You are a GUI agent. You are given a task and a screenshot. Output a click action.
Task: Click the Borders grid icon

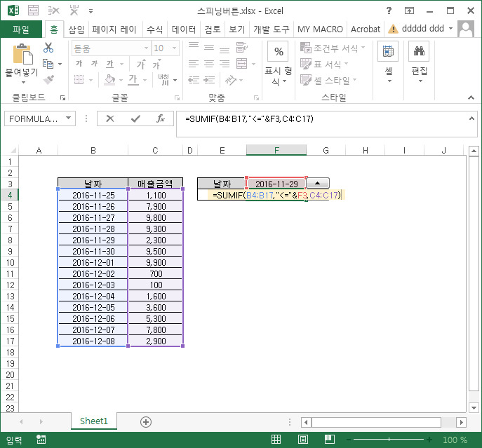tap(79, 80)
